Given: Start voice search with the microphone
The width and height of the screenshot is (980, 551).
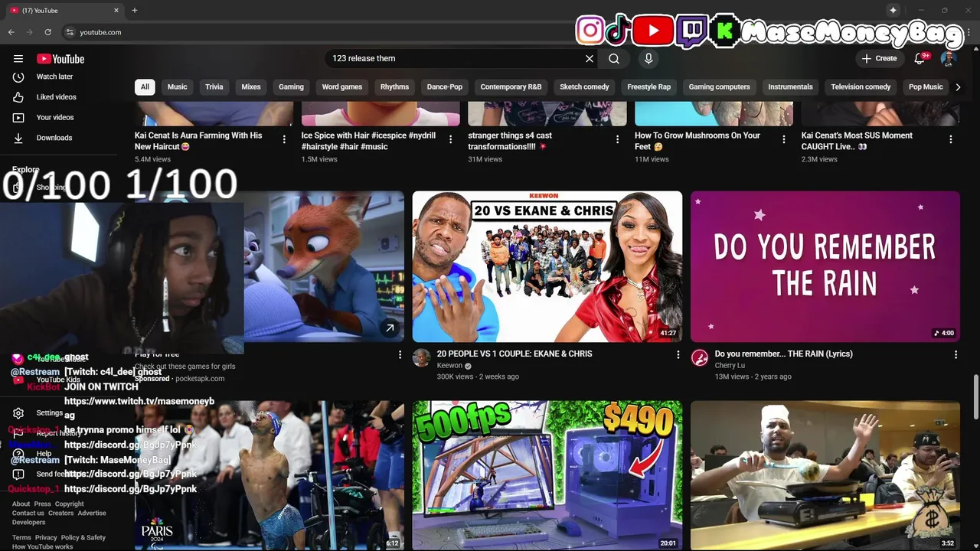Looking at the screenshot, I should [648, 58].
